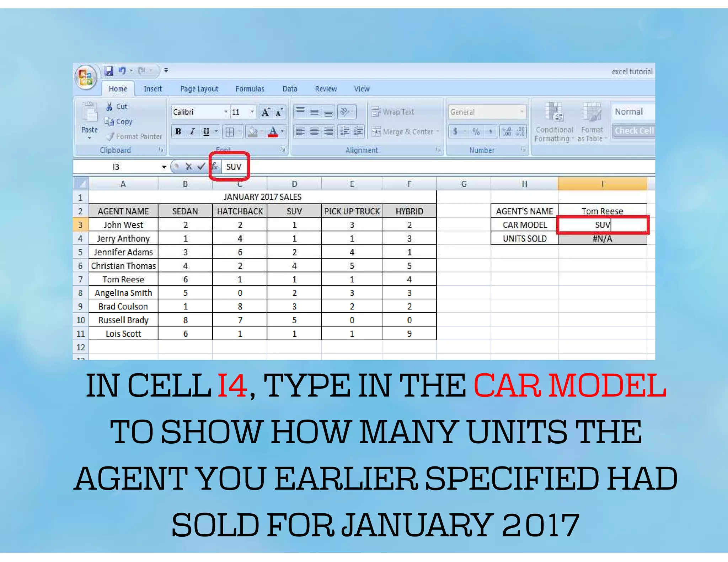
Task: Click the Undo arrow icon
Action: [122, 71]
